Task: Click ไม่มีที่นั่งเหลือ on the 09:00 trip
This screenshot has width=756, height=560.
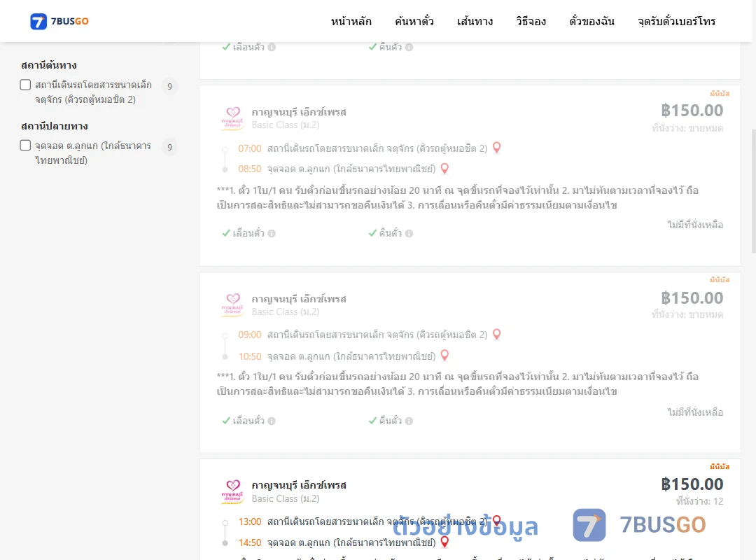Action: (x=695, y=412)
